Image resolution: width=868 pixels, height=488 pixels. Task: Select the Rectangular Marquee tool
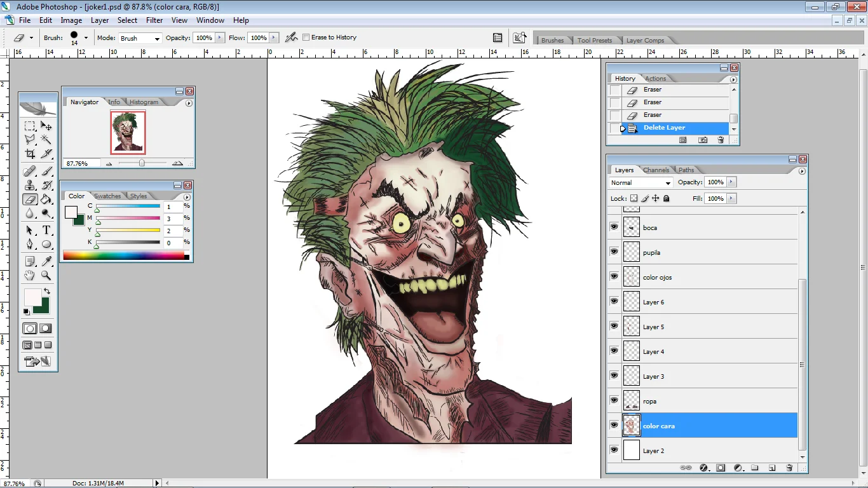[x=30, y=126]
